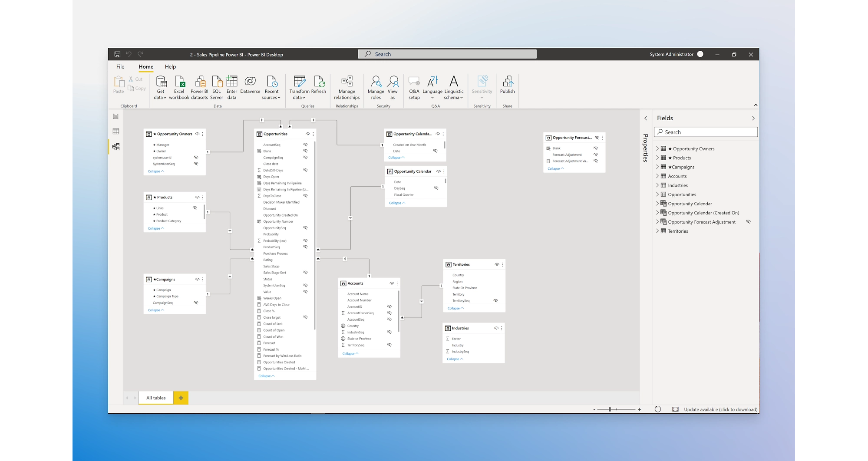Open Manage roles security dialog
The image size is (868, 461).
(x=376, y=87)
